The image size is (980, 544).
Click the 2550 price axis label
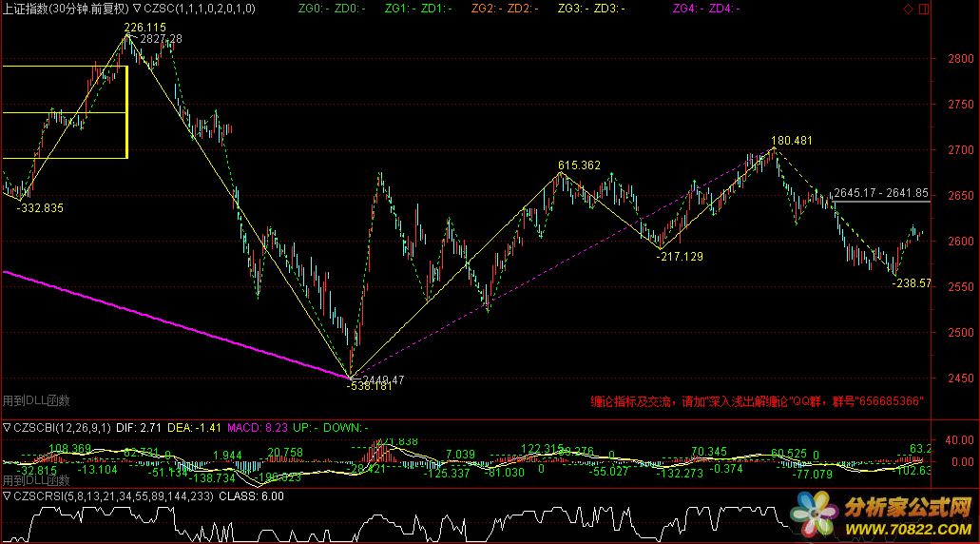(x=961, y=287)
